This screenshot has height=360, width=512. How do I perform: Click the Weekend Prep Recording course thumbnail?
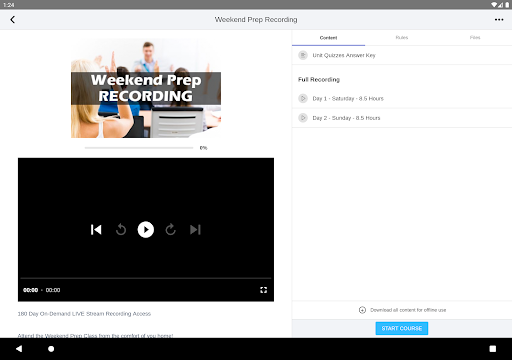146,88
